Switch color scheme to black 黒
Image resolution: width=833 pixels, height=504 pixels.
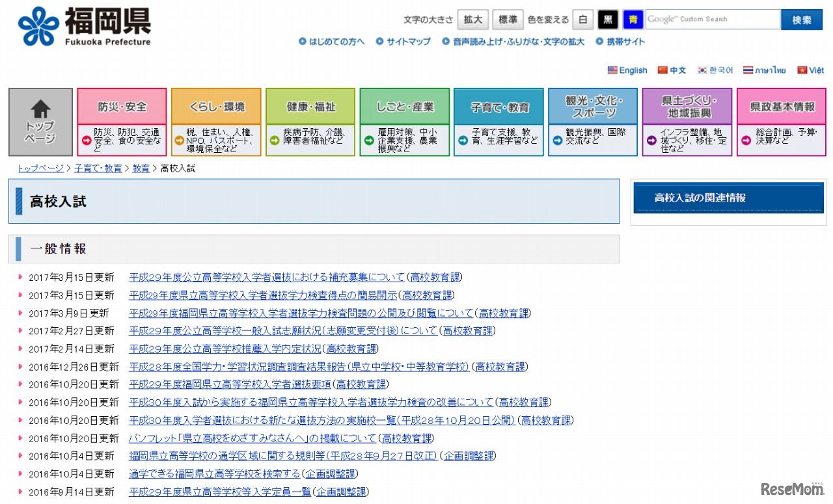point(608,20)
